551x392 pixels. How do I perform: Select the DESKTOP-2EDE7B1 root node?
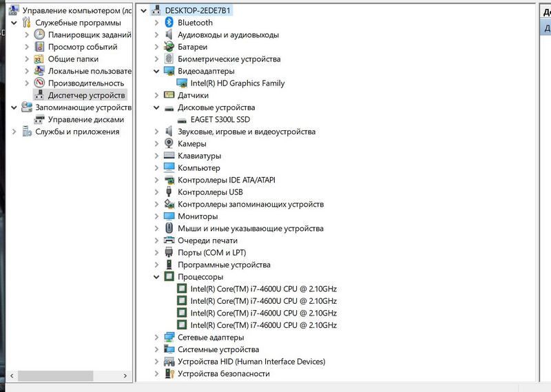(198, 10)
